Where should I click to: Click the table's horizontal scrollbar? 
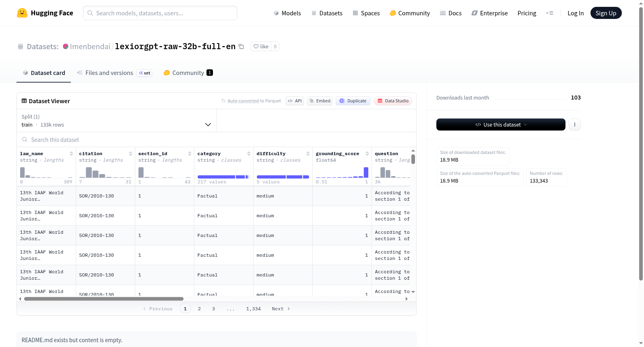pyautogui.click(x=104, y=299)
